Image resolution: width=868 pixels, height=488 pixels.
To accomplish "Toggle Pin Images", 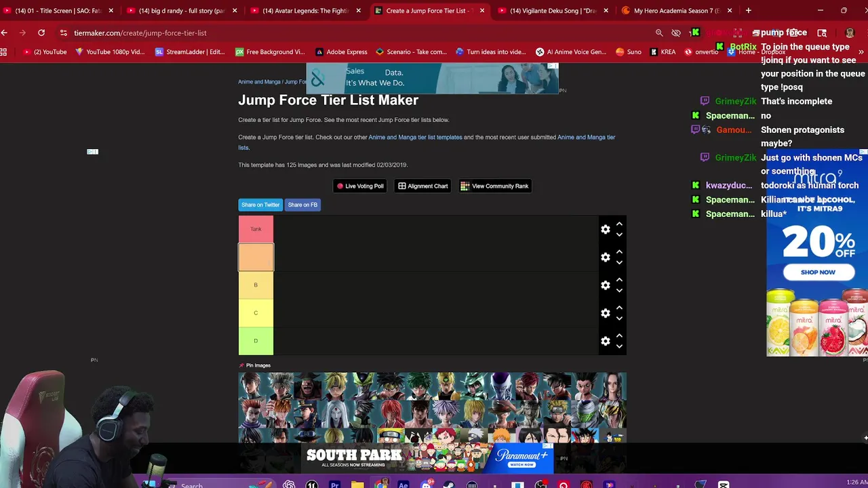I will pyautogui.click(x=255, y=365).
